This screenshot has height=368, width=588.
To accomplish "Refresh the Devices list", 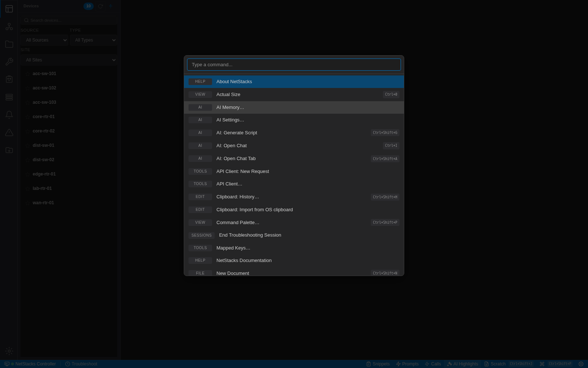I will [100, 6].
